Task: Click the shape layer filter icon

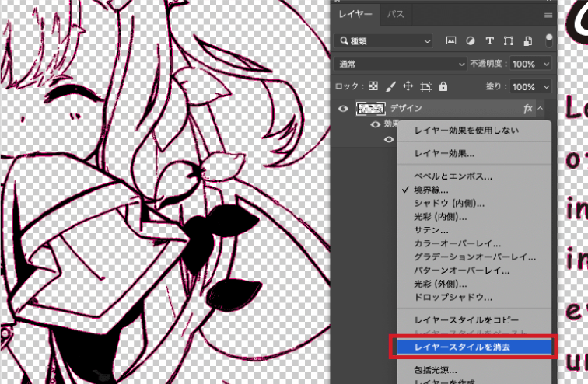Action: tap(509, 40)
